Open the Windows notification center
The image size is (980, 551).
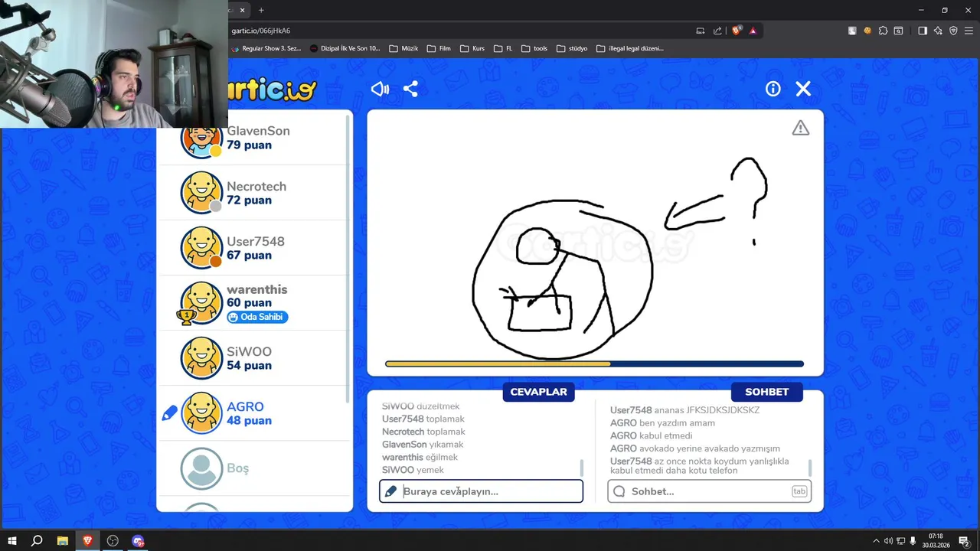click(x=965, y=541)
